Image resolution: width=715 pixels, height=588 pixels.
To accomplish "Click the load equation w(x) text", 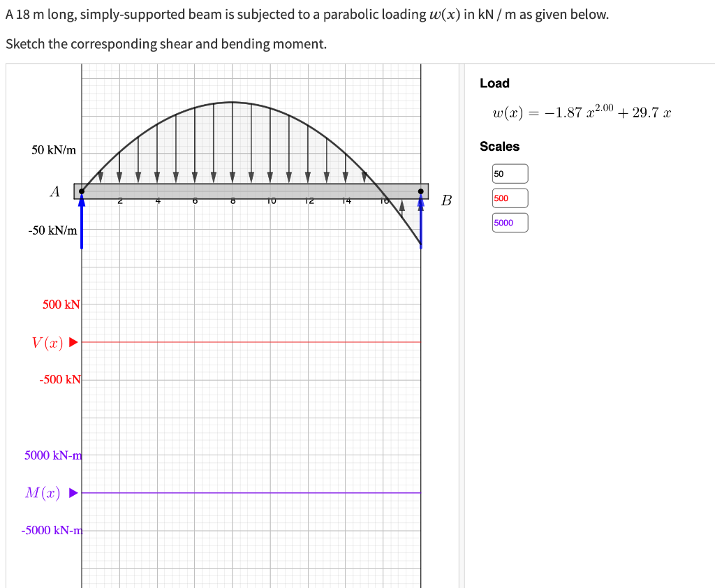I will [582, 112].
